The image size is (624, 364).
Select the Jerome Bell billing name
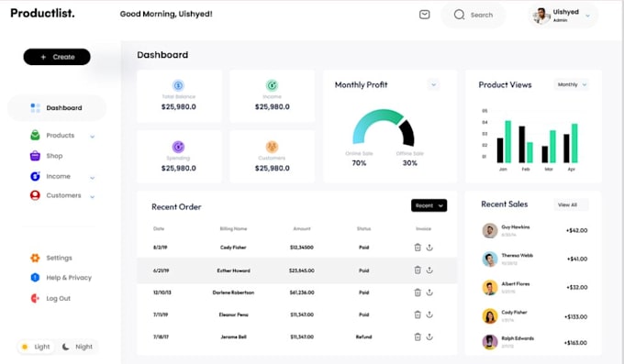(x=234, y=336)
